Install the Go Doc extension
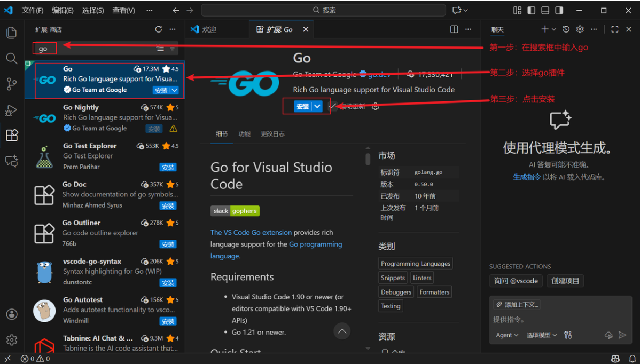Screen dimensions: 640x364 168,206
